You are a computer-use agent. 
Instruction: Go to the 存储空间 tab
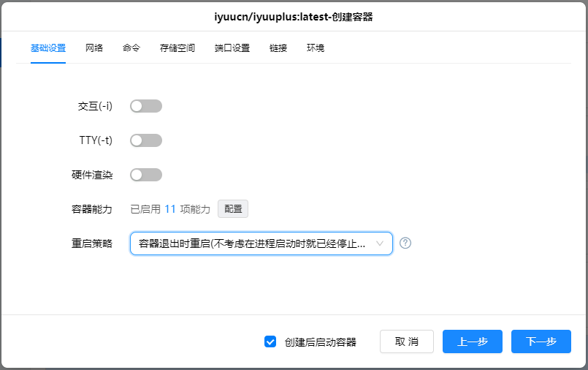177,48
